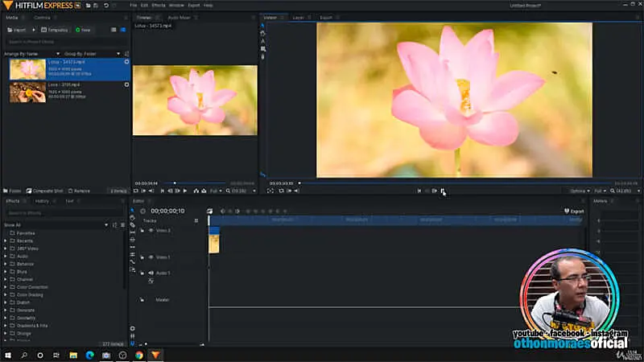Open the File menu
The image size is (644, 362).
click(x=134, y=6)
